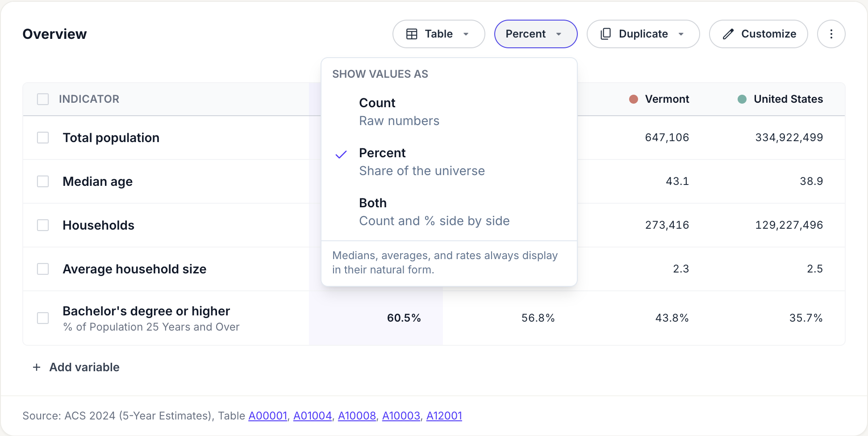Screen dimensions: 868x436
Task: Click Vermont average household size 2.3
Action: coord(681,269)
